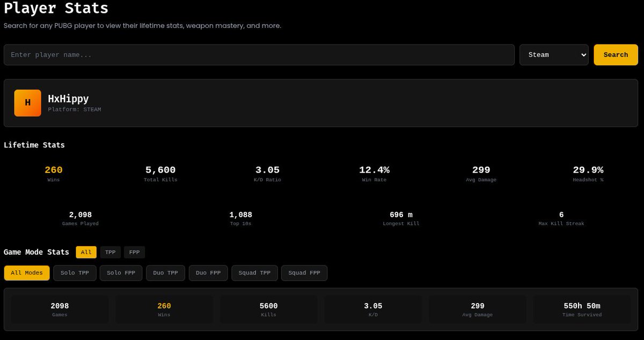Select the TPP perspective filter
This screenshot has height=340, width=644.
click(110, 252)
